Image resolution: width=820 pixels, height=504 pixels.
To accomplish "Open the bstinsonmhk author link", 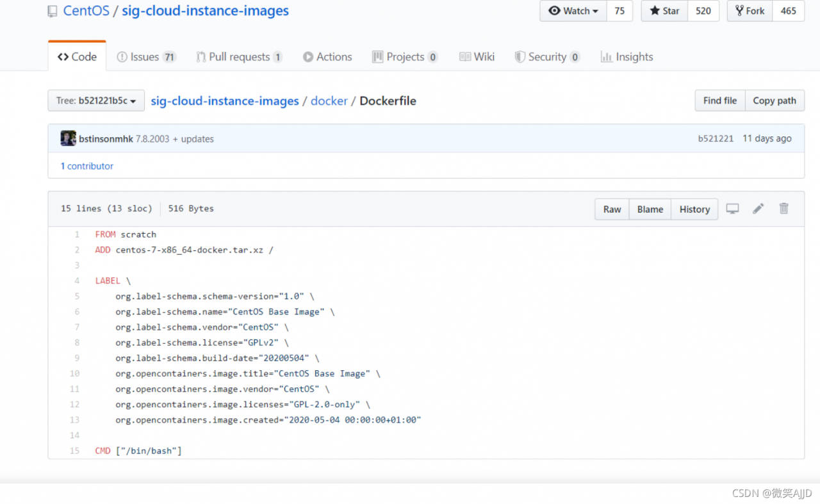I will tap(106, 139).
